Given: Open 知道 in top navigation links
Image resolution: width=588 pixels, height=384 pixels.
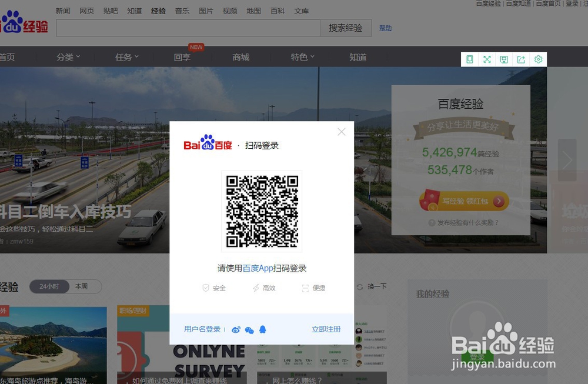Looking at the screenshot, I should [x=134, y=11].
